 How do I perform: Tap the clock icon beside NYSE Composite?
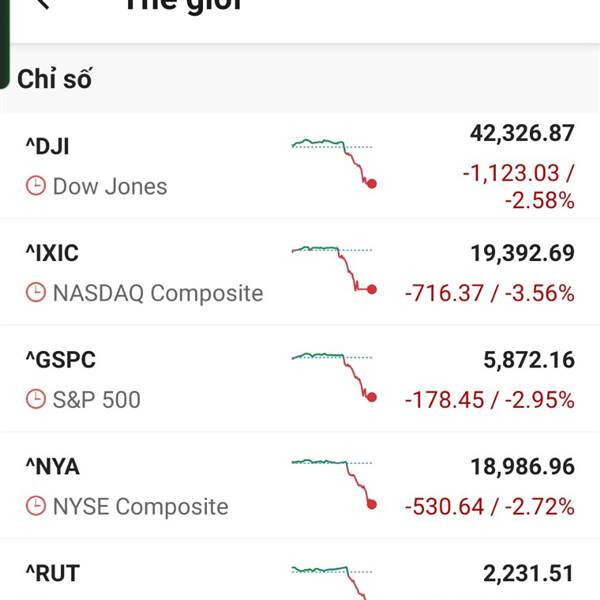[36, 507]
